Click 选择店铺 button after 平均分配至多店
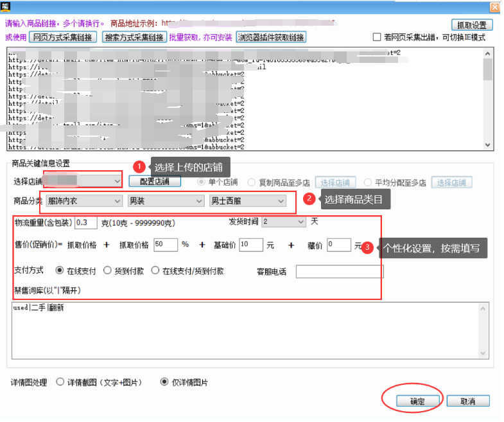This screenshot has width=504, height=422. pos(451,182)
